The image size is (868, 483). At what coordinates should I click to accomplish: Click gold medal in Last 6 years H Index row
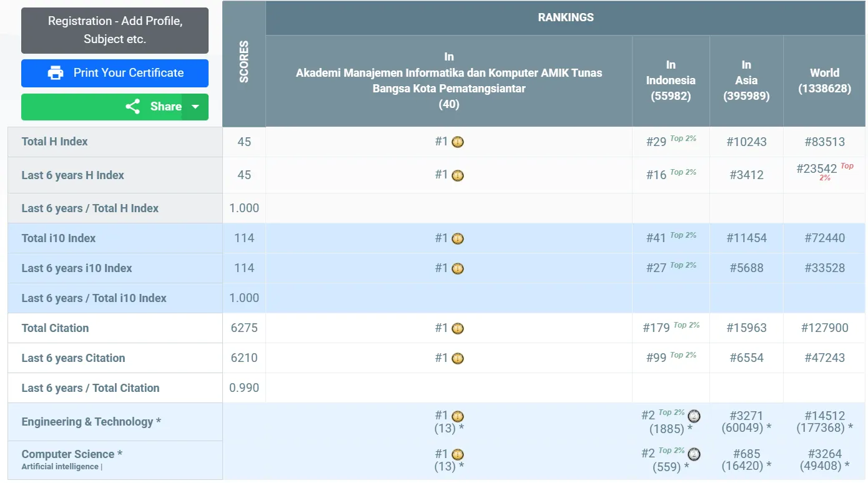[458, 176]
